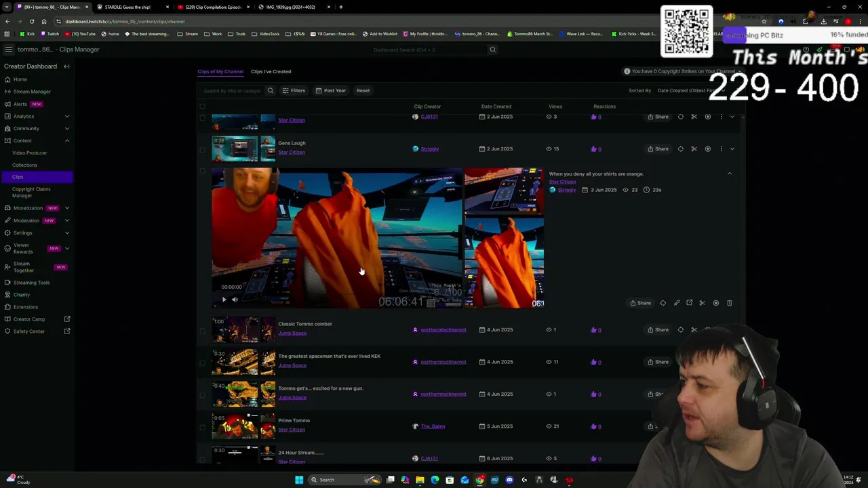The image size is (868, 488).
Task: Tick checkbox for Tommo get's excited clip
Action: coord(202,394)
